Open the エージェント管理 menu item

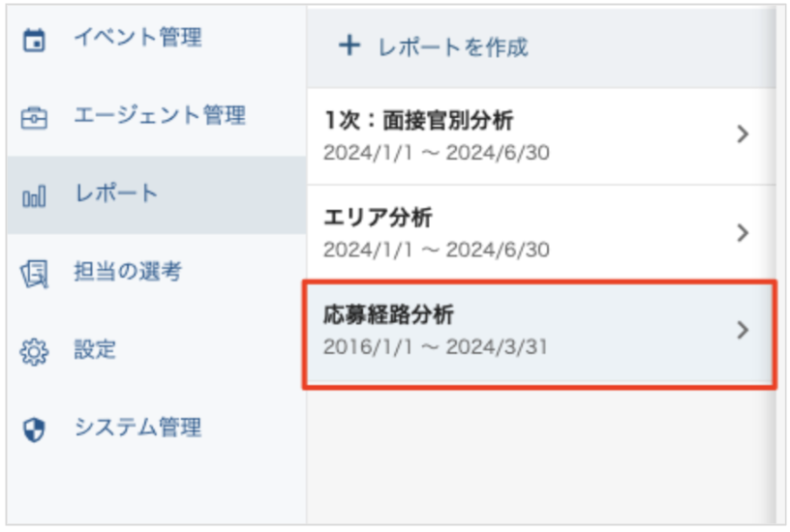(160, 117)
